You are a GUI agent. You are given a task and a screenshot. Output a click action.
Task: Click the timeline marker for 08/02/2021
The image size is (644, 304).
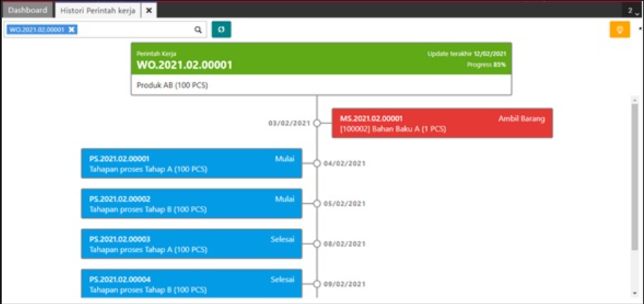(x=317, y=244)
